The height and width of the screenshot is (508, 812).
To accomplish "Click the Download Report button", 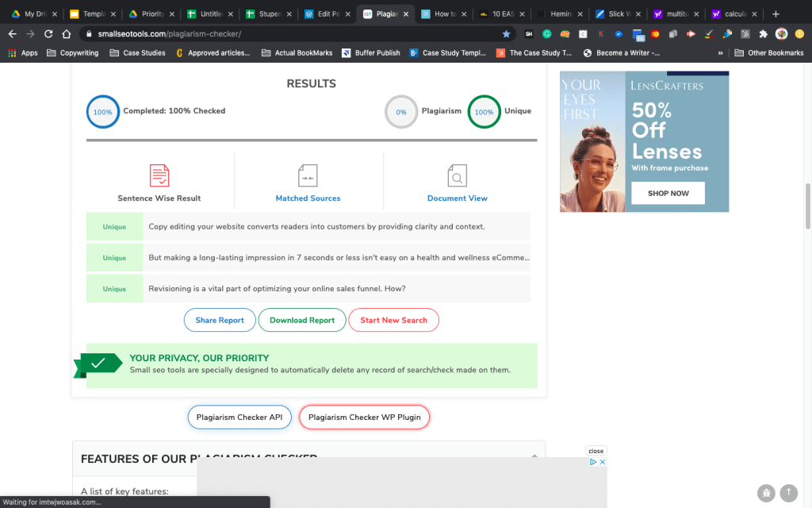I will (301, 320).
